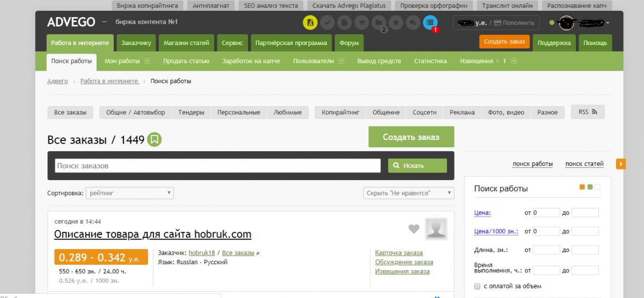Click the document page round icon in the header

(x=345, y=23)
